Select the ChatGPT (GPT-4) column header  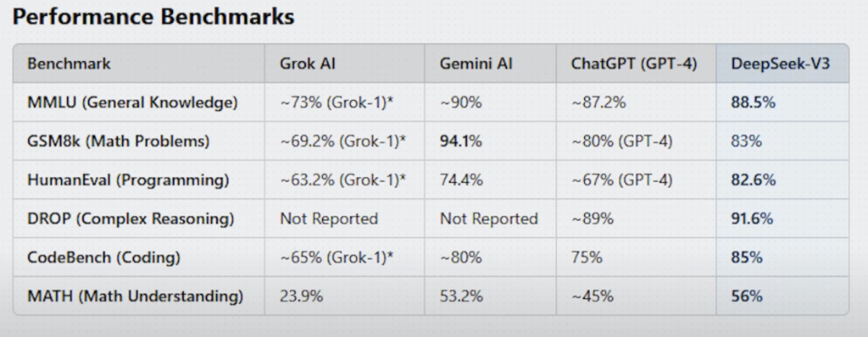(634, 64)
